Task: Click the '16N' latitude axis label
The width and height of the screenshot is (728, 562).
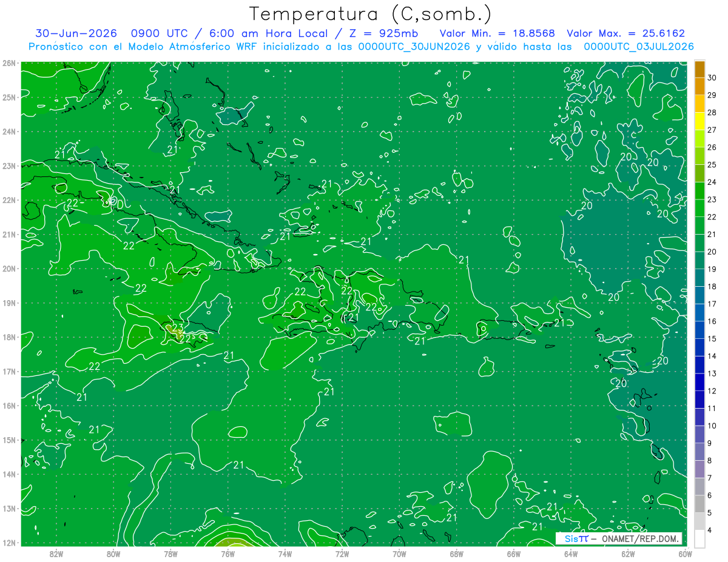Action: [x=9, y=406]
